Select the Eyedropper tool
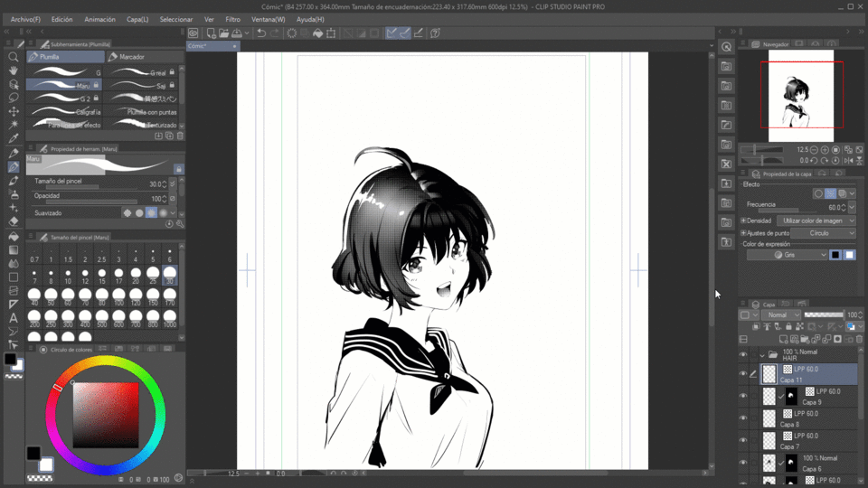Viewport: 868px width, 488px height. 14,139
